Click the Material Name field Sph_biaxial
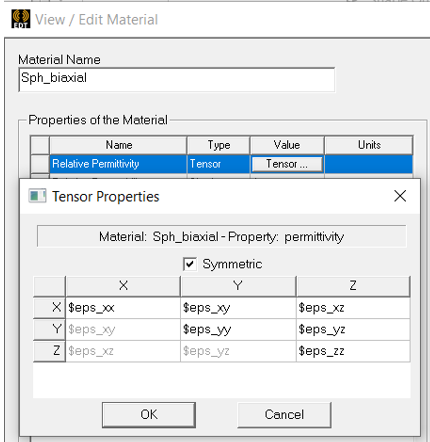This screenshot has width=430, height=442. coord(177,79)
